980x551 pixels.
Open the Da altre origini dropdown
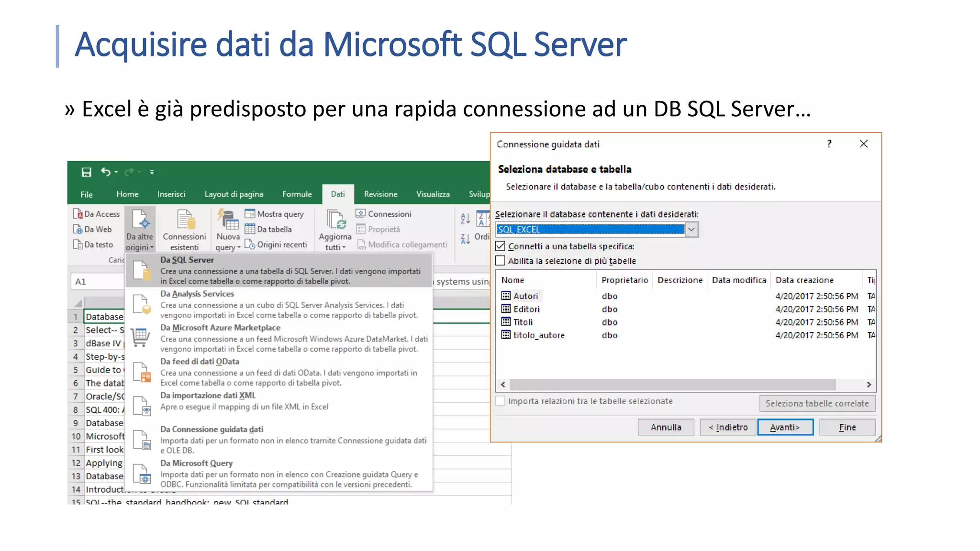point(140,230)
